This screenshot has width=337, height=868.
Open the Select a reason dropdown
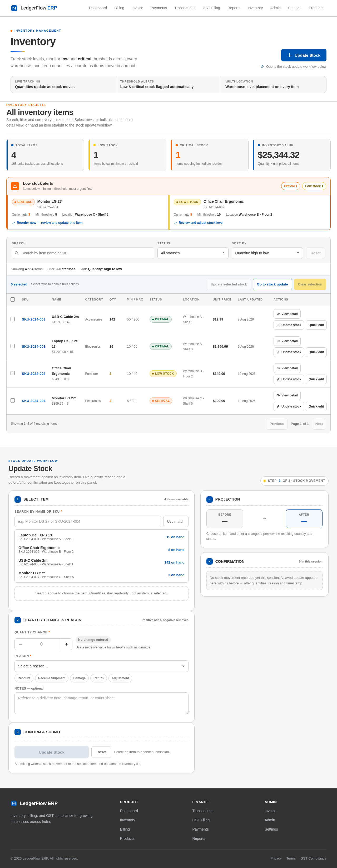click(x=101, y=666)
